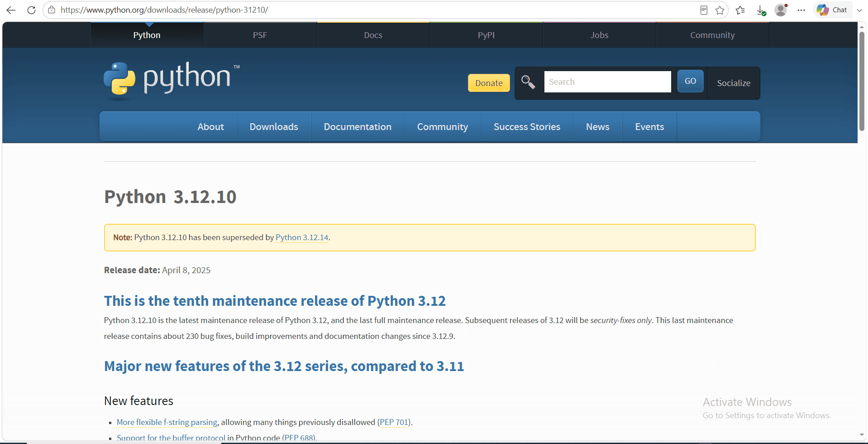Click the yellow Donate button

tap(489, 83)
